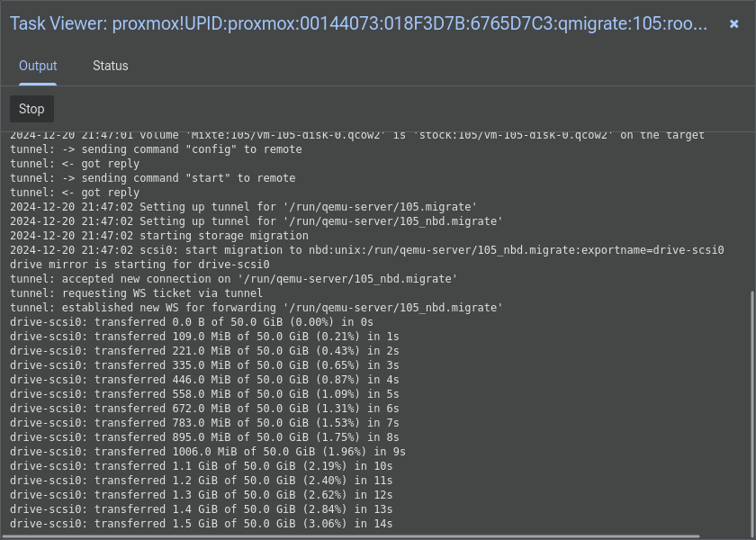This screenshot has height=540, width=756.
Task: Select the Output tab
Action: pyautogui.click(x=38, y=66)
